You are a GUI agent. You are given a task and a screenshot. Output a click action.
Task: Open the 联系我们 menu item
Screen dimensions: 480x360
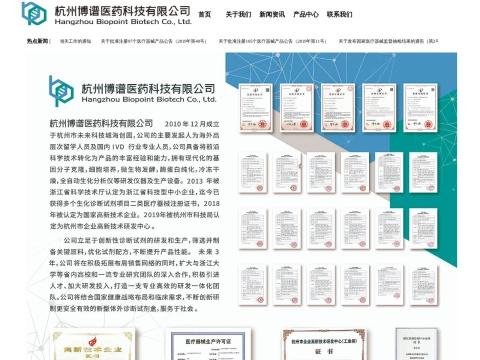pos(339,14)
